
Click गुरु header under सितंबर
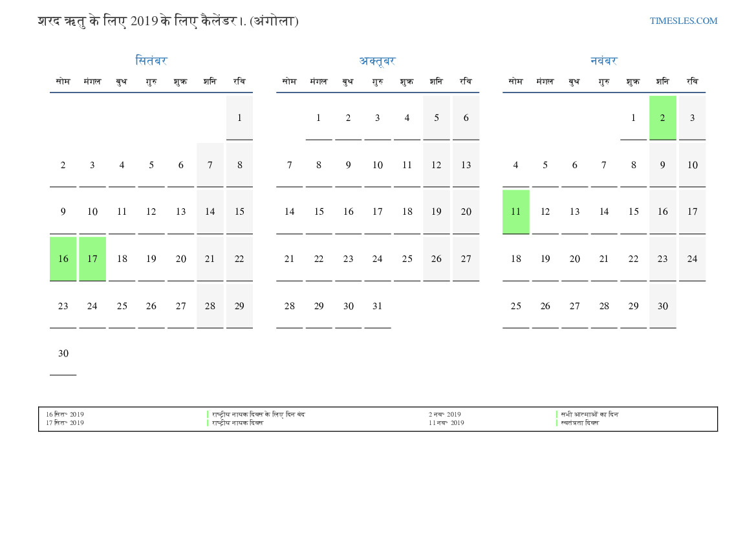151,82
